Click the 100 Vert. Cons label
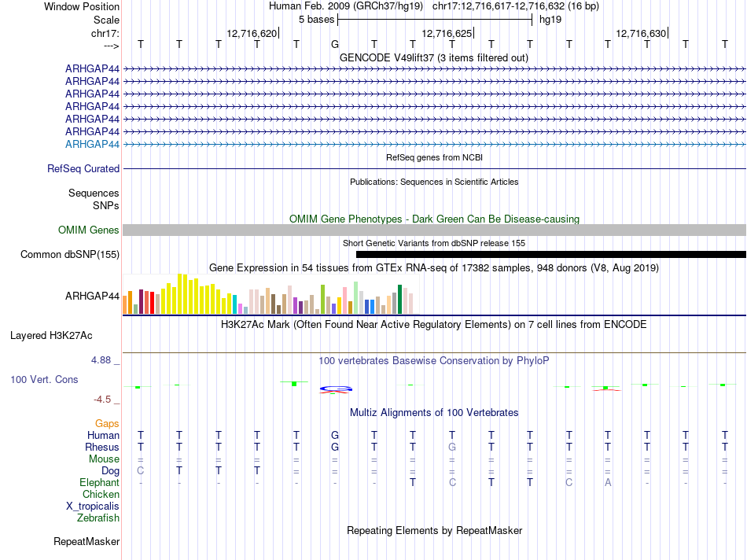This screenshot has width=747, height=560. pos(44,379)
